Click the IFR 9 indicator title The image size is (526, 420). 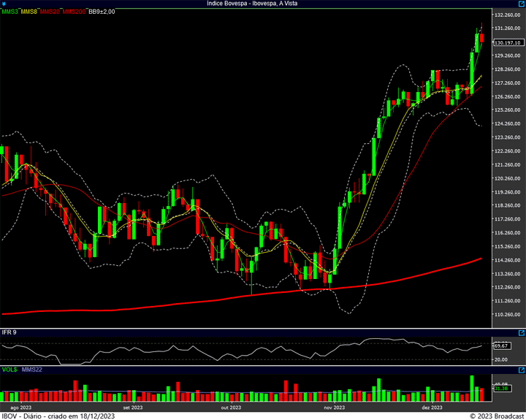click(x=9, y=332)
